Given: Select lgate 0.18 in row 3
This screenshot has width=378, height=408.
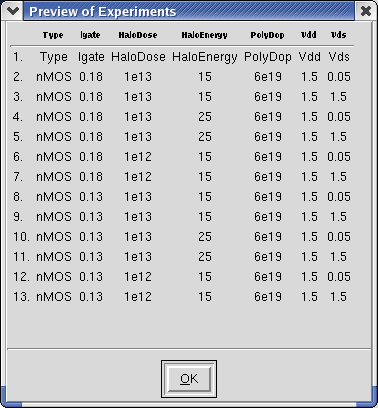Looking at the screenshot, I should tap(91, 97).
